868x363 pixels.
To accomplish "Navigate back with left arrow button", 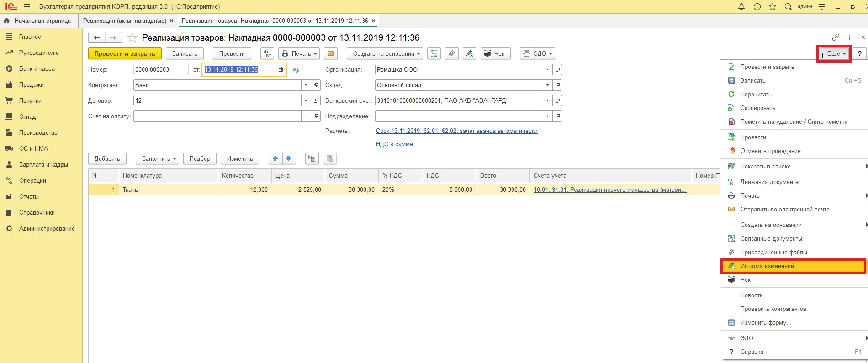I will 97,37.
